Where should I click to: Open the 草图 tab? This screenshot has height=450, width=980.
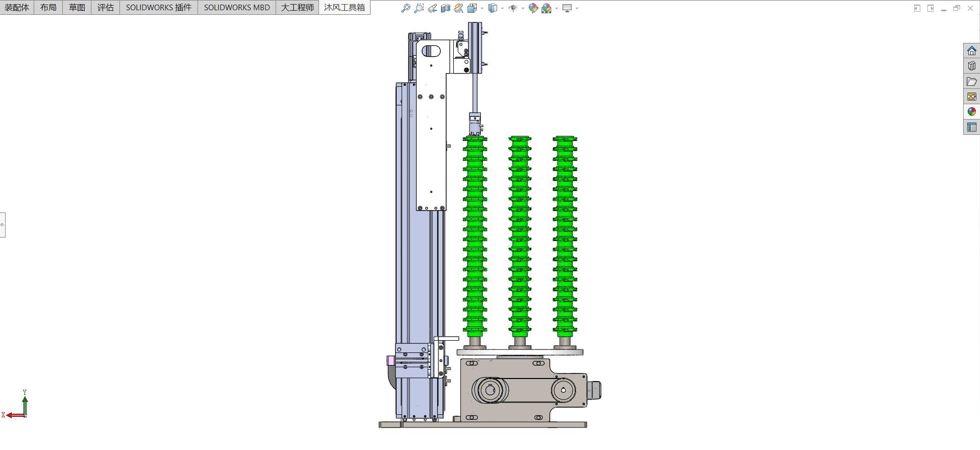pos(77,7)
